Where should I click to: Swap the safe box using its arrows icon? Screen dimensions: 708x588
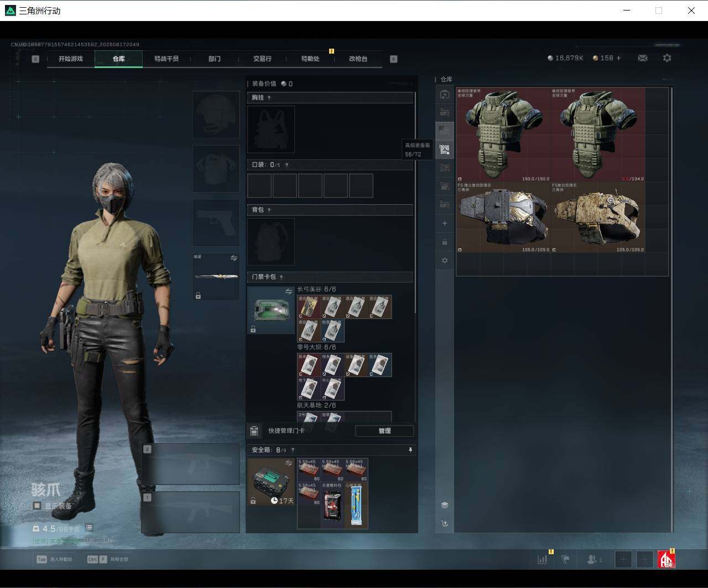[x=289, y=463]
